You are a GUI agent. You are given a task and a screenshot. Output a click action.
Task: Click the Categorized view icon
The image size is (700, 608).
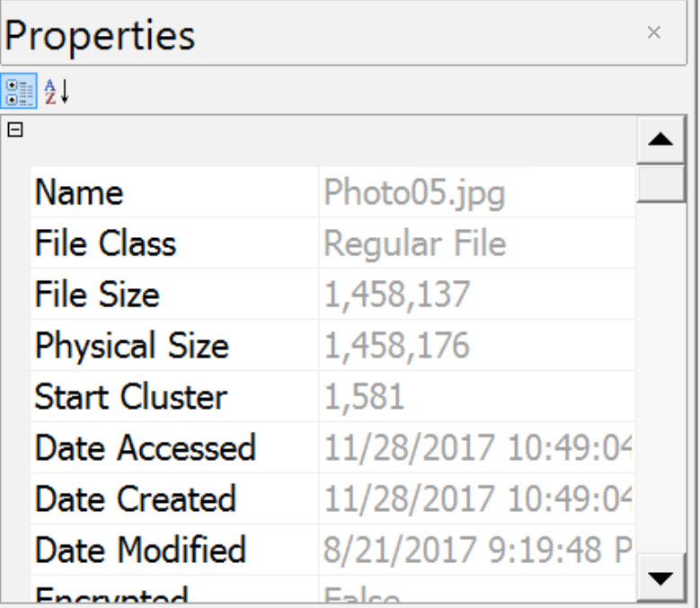tap(19, 92)
